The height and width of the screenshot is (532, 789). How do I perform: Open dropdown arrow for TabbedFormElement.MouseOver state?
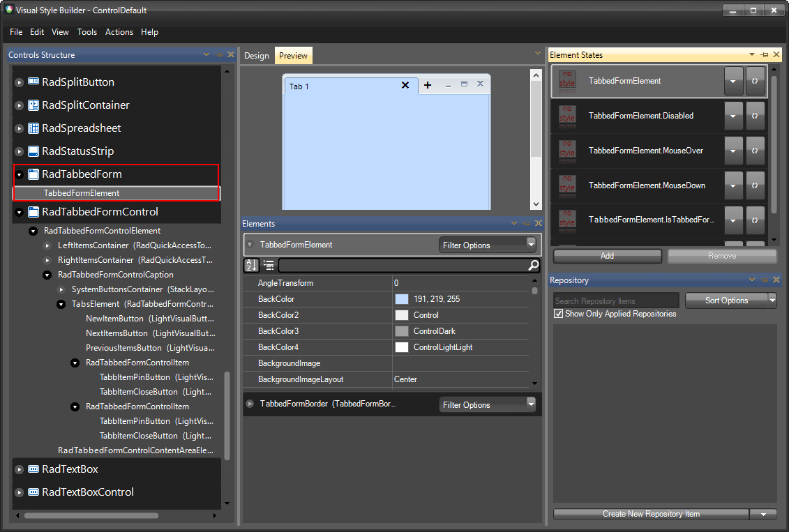(x=733, y=151)
